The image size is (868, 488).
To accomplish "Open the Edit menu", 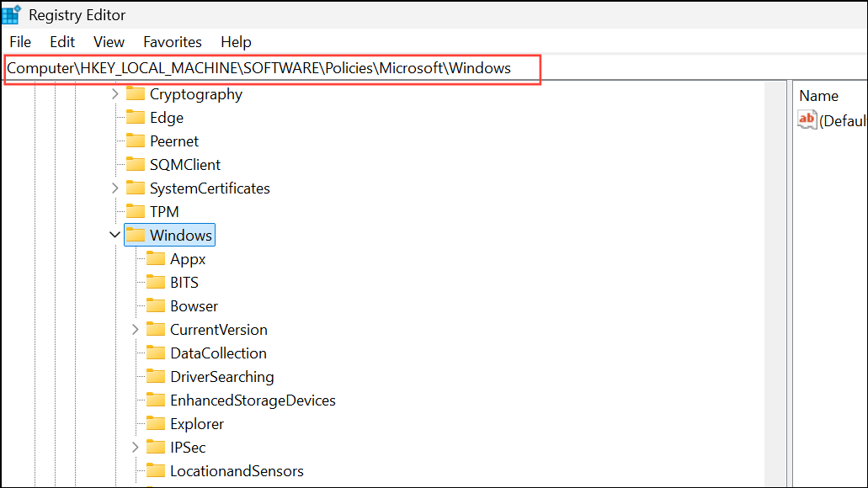I will point(62,42).
